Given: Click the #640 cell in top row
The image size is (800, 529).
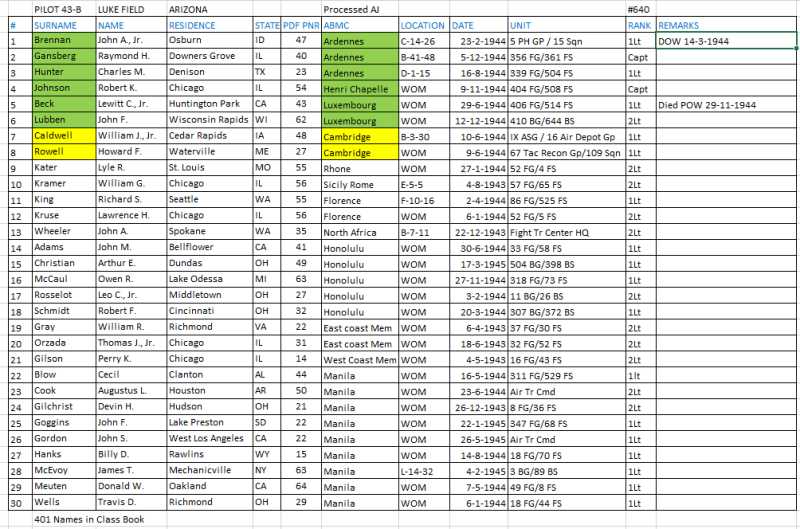Looking at the screenshot, I should click(641, 9).
